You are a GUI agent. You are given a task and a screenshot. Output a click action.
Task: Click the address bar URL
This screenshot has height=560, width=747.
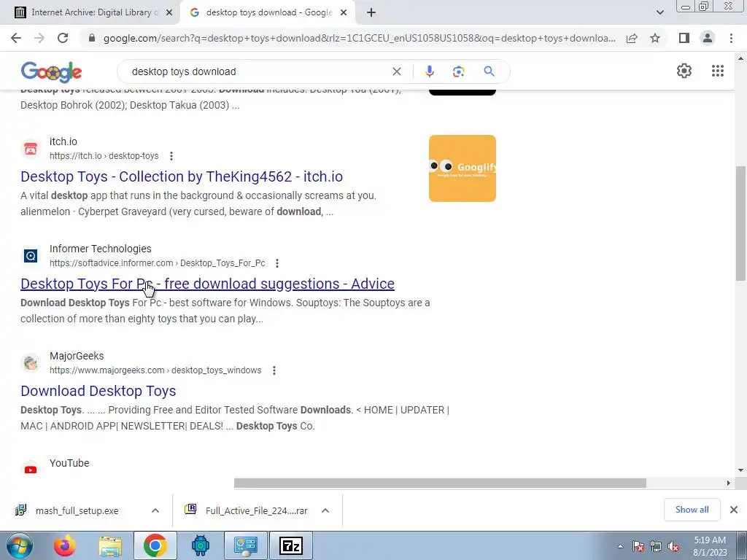click(359, 38)
